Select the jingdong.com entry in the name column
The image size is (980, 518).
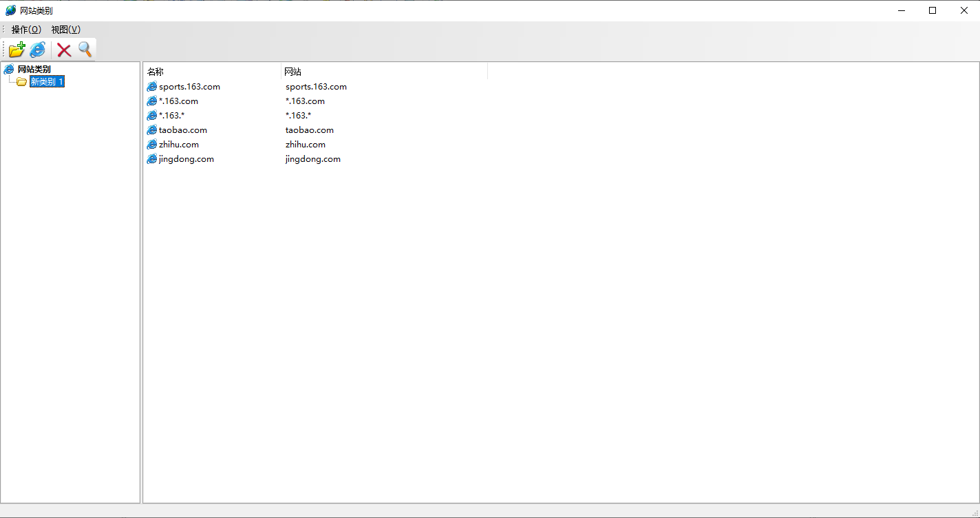[187, 159]
